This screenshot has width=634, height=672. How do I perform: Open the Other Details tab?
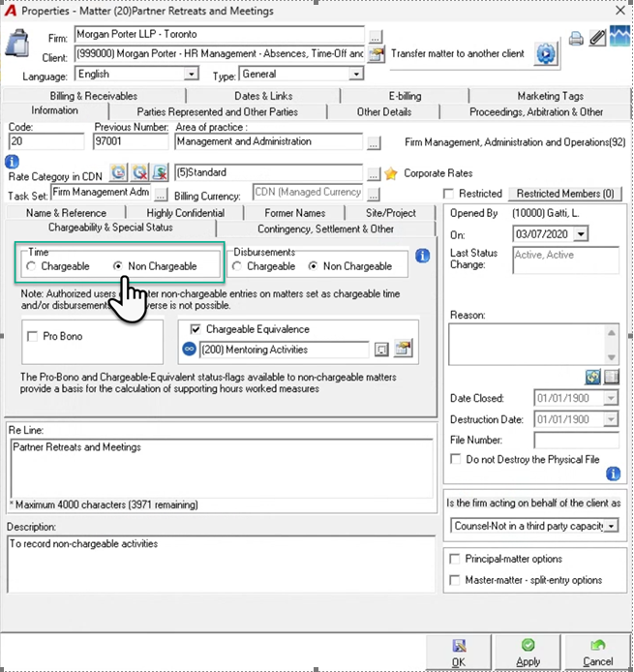pyautogui.click(x=384, y=112)
